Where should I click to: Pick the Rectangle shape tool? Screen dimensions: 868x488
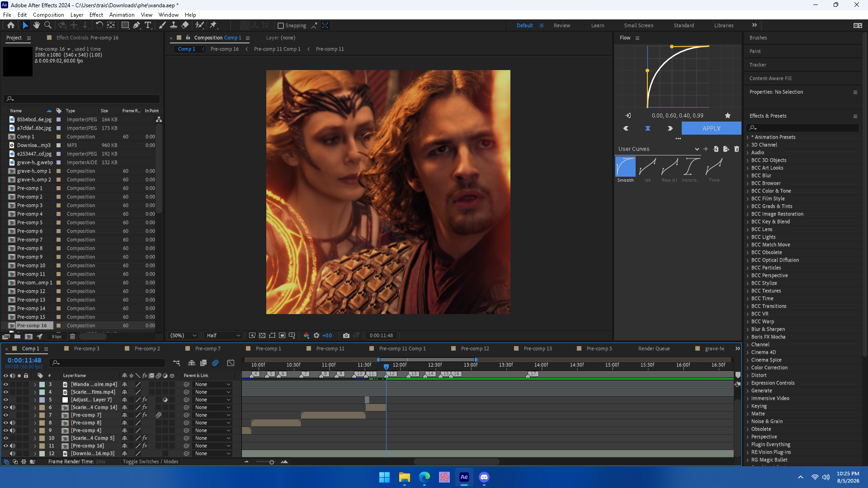coord(125,25)
